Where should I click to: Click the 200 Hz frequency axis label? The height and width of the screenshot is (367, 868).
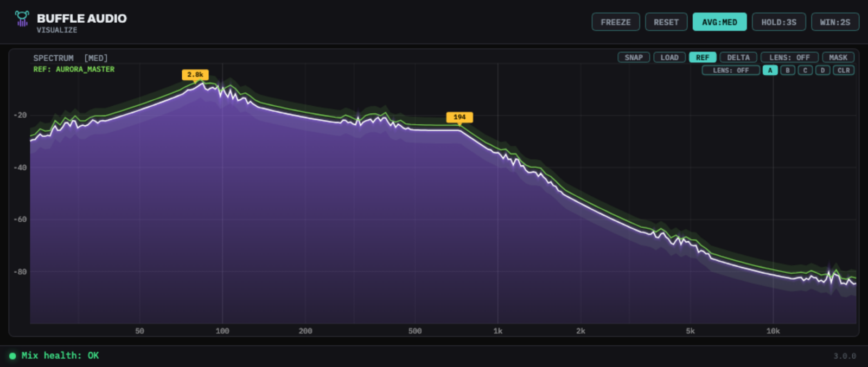click(x=305, y=331)
